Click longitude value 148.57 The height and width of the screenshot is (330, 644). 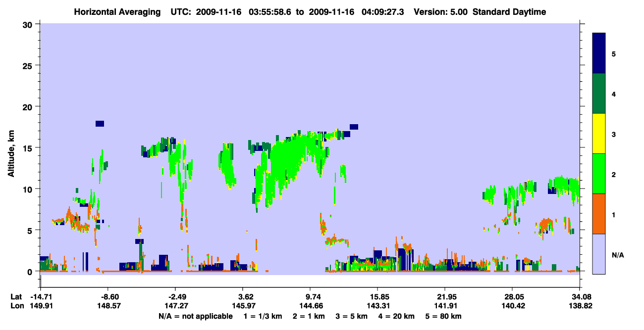point(109,306)
